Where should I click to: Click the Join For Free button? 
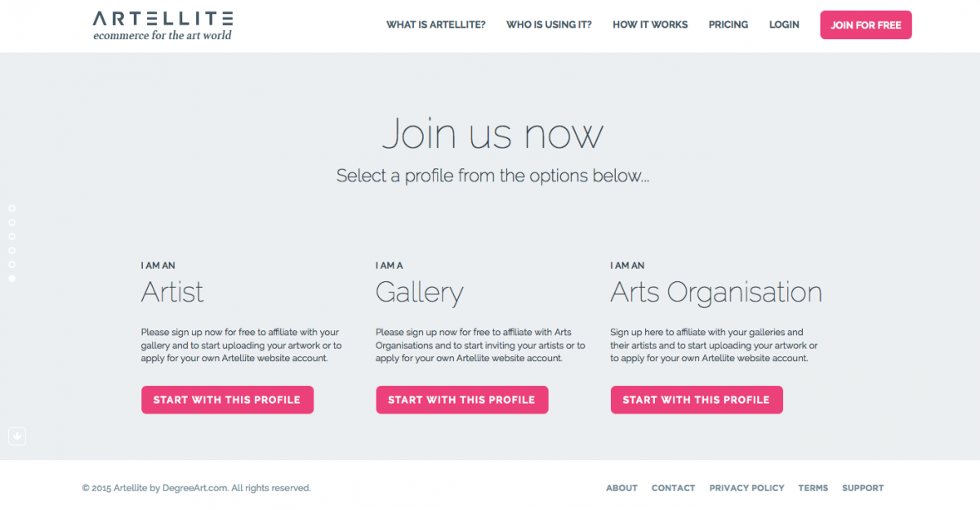(866, 25)
